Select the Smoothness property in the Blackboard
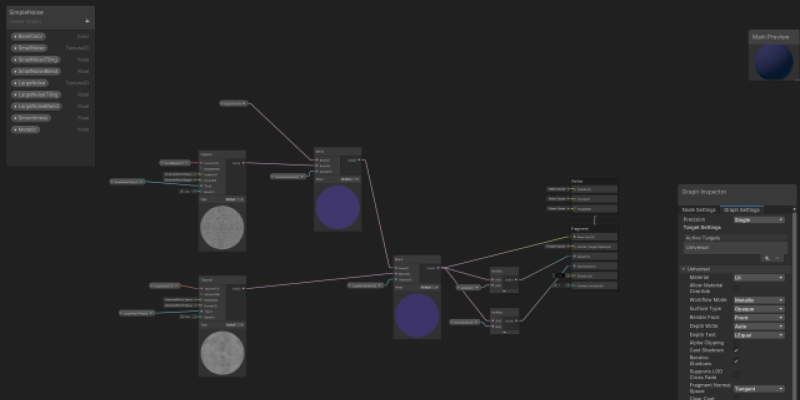Viewport: 800px width, 400px height. 30,117
